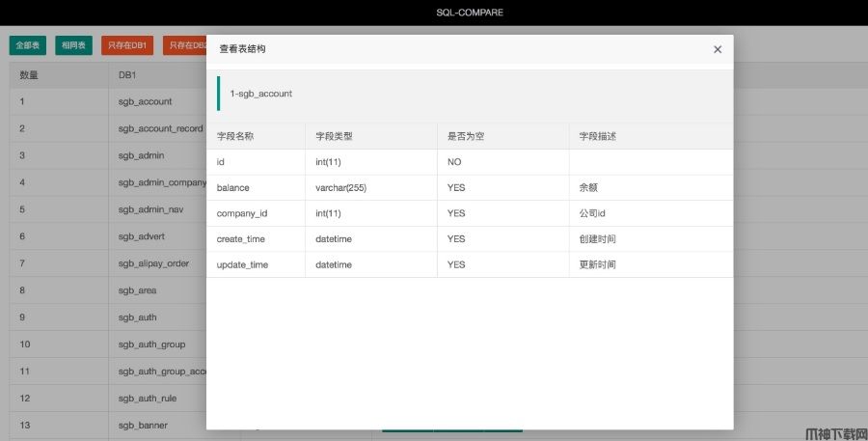Click the 字段描述 column header
This screenshot has height=441, width=868.
pyautogui.click(x=598, y=137)
